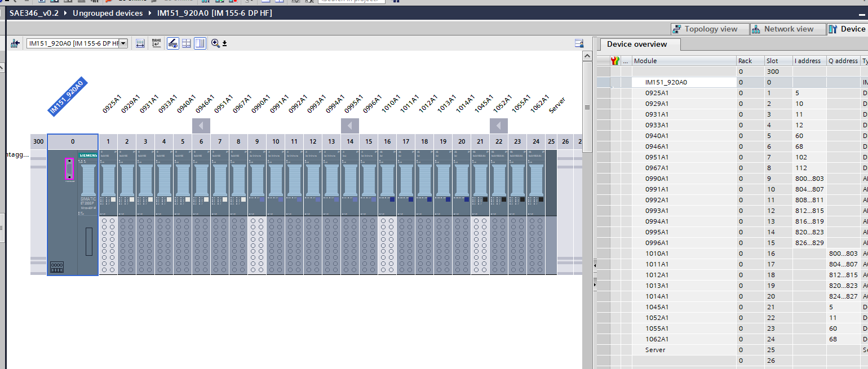Click the terminal block icon at bottom of slot 0

click(57, 267)
